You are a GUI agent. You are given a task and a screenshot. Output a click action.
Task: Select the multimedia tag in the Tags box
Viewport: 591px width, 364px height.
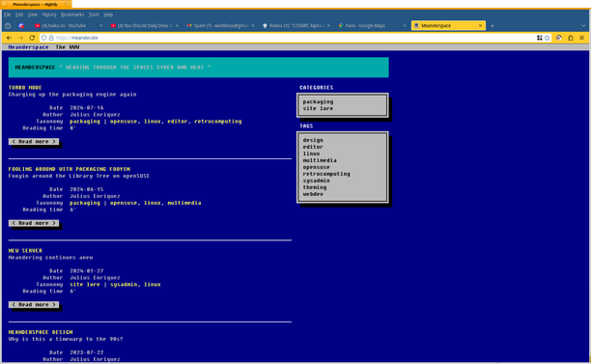tap(320, 160)
